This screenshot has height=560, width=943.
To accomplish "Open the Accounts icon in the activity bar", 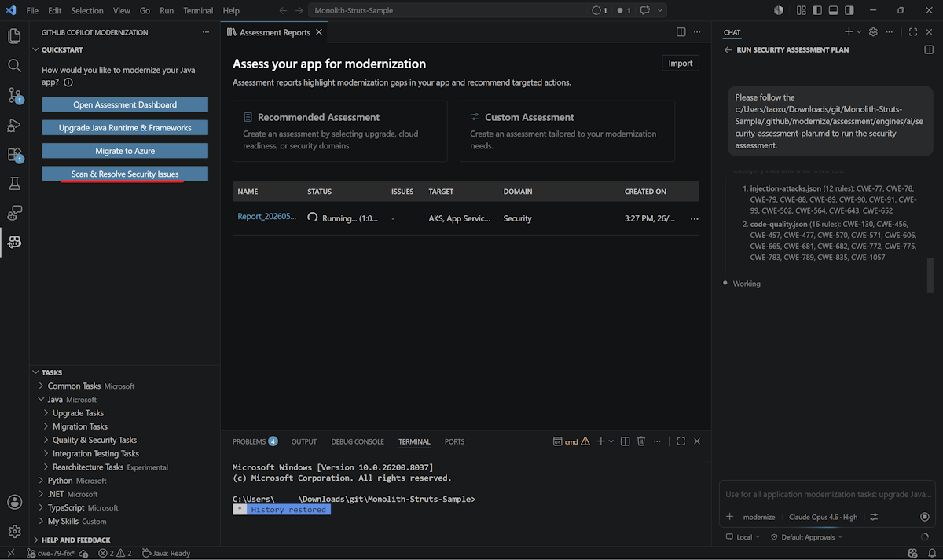I will click(x=14, y=502).
